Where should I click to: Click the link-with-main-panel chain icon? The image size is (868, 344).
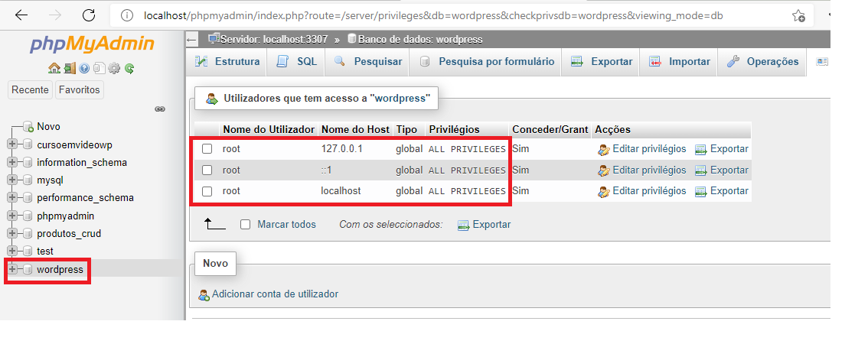(x=160, y=109)
